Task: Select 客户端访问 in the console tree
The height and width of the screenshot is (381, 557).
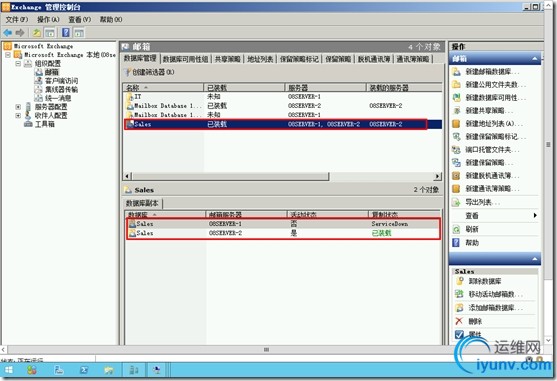Action: [61, 81]
